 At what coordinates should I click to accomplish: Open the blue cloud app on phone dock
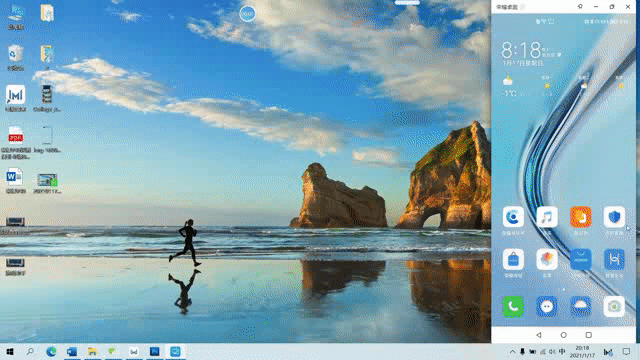pos(580,306)
